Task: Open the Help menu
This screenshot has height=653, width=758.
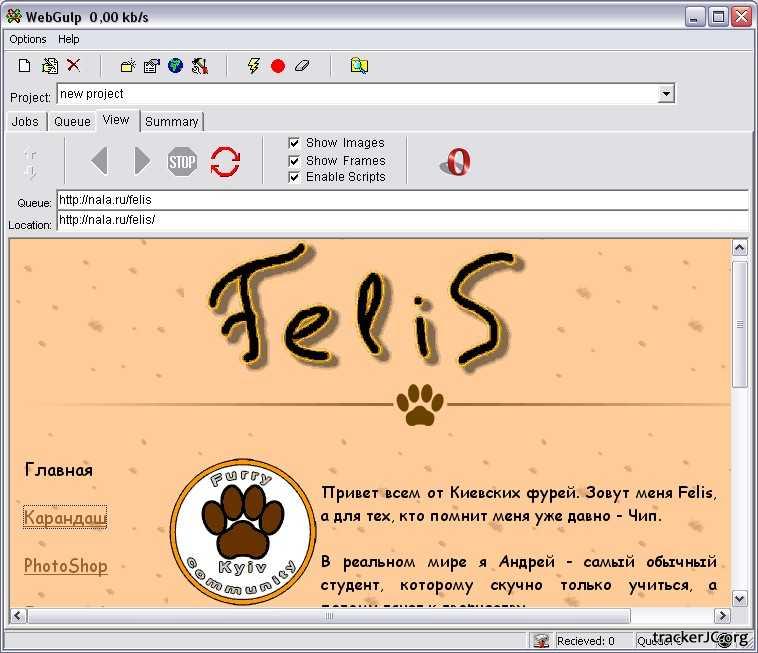Action: (68, 39)
